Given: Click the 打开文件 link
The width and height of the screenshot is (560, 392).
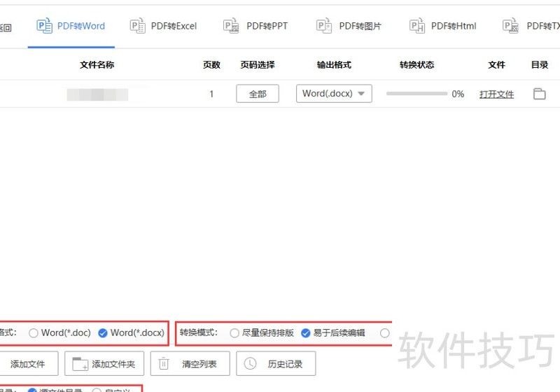Looking at the screenshot, I should (496, 94).
